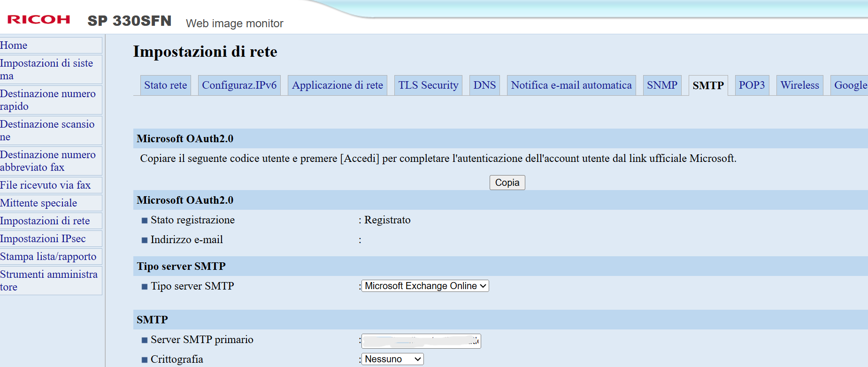Switch to the DNS tab
This screenshot has width=868, height=367.
(x=484, y=85)
